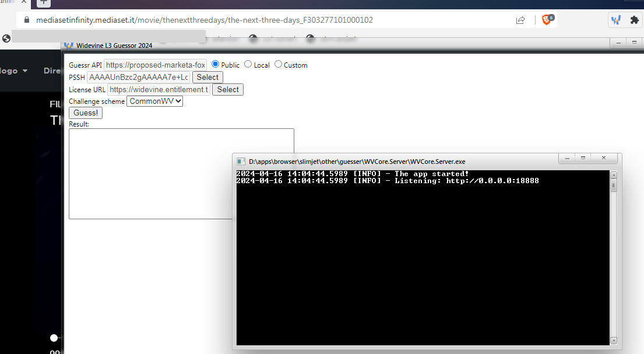
Task: Click the WVCore.Server.exe console title text
Action: coord(357,162)
